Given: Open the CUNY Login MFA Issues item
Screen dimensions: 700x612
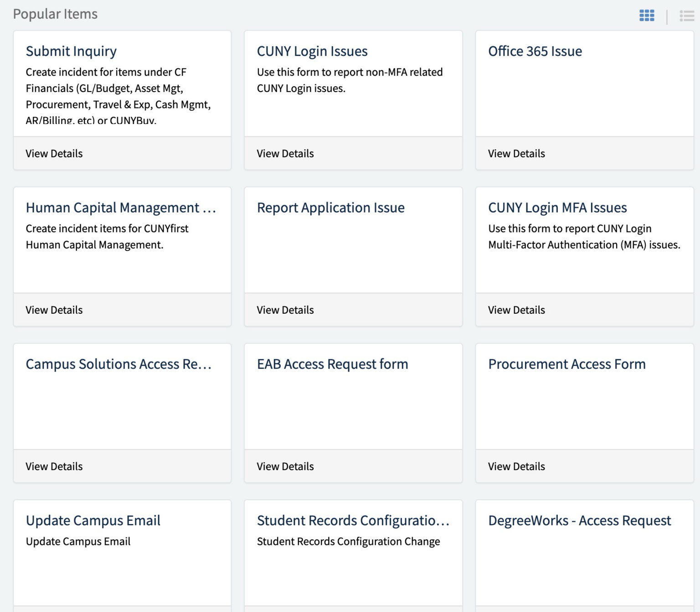Looking at the screenshot, I should point(557,207).
